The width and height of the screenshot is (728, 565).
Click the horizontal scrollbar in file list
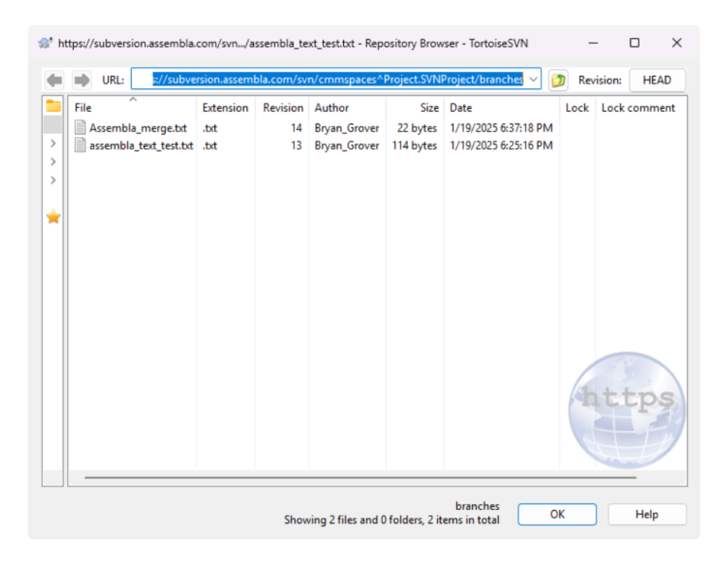(x=360, y=478)
